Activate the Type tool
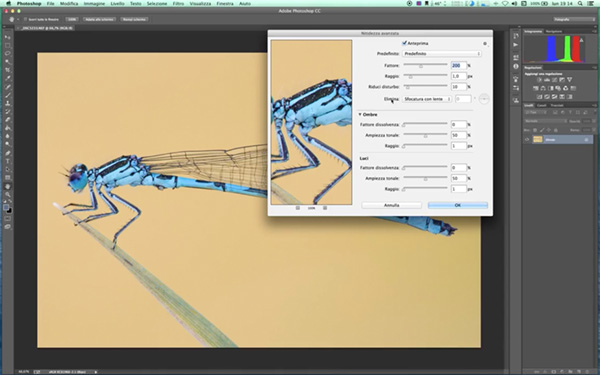The height and width of the screenshot is (375, 600). pos(8,161)
